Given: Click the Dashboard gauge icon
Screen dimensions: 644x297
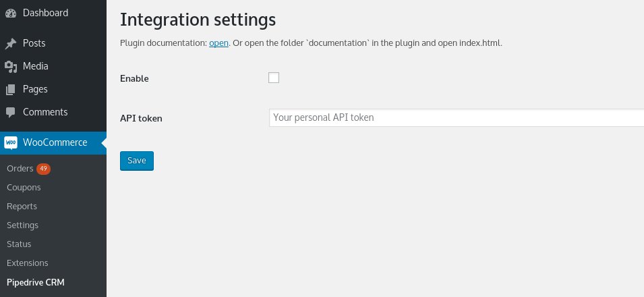Looking at the screenshot, I should pyautogui.click(x=11, y=13).
